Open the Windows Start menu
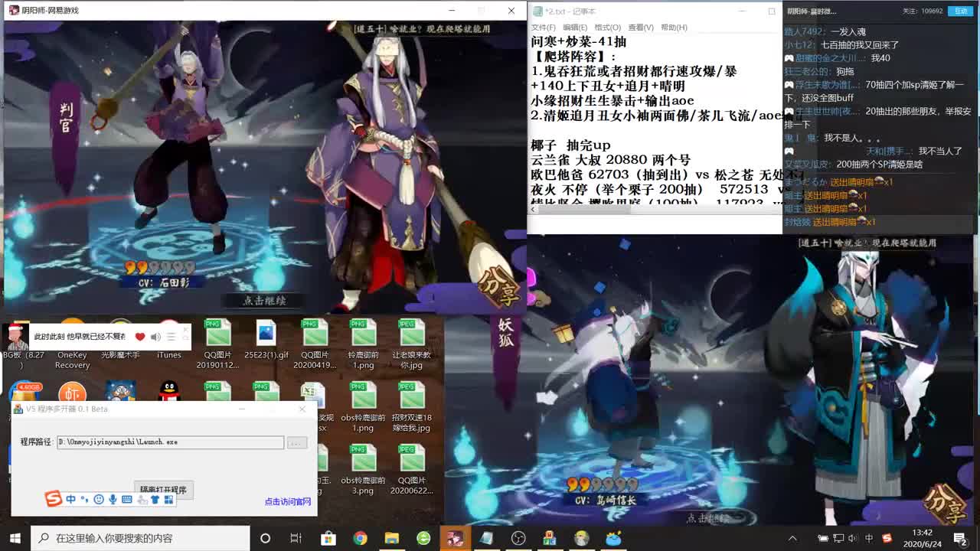The height and width of the screenshot is (551, 980). pyautogui.click(x=15, y=538)
